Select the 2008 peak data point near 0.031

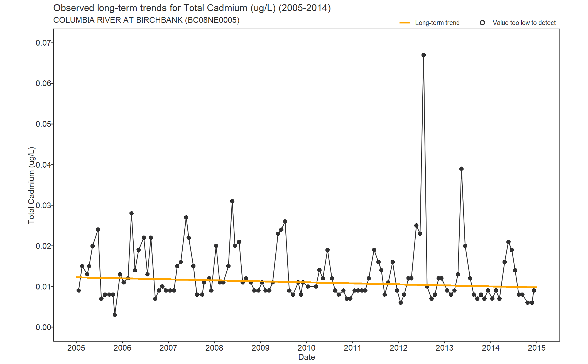pos(232,201)
